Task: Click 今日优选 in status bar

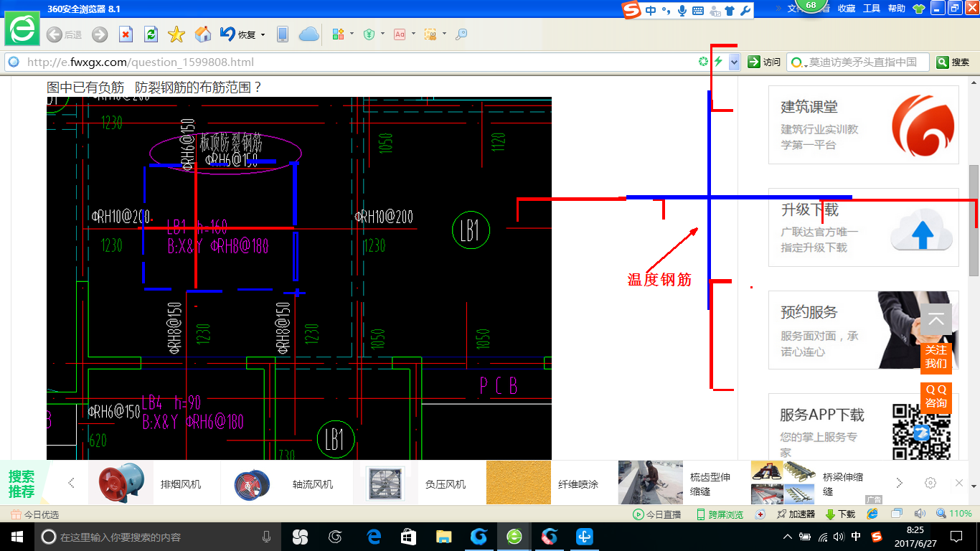Action: (35, 514)
